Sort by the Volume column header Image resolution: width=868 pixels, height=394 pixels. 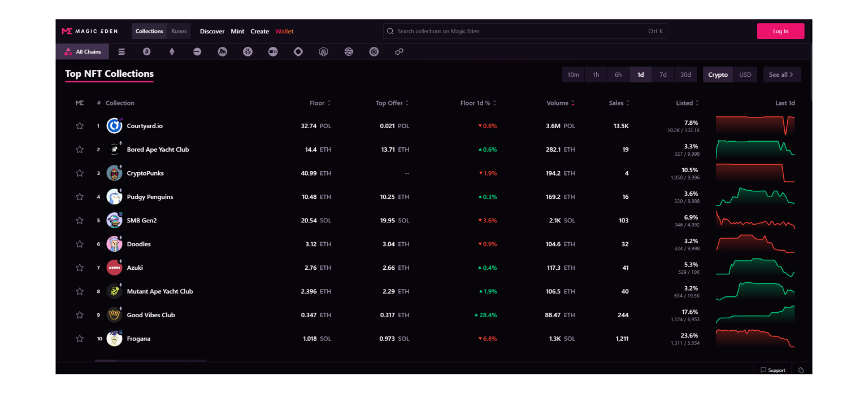pos(561,103)
